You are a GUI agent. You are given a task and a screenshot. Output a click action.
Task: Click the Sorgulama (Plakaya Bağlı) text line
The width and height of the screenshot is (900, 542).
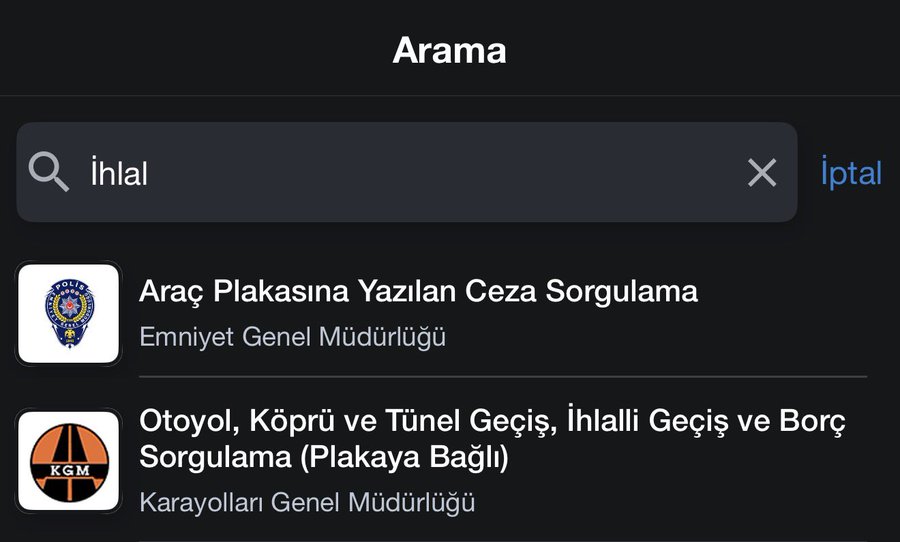[324, 459]
